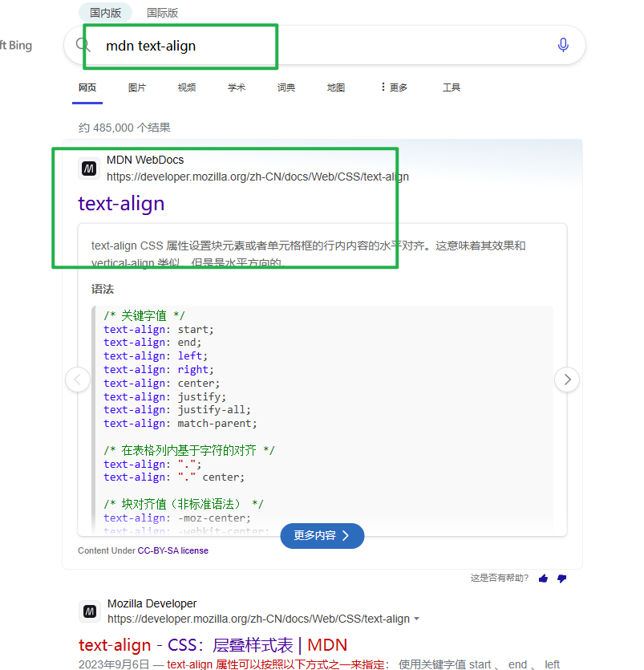Open the MDN WebDocs zh-CN URL link
Screen dimensions: 644x670
click(257, 177)
